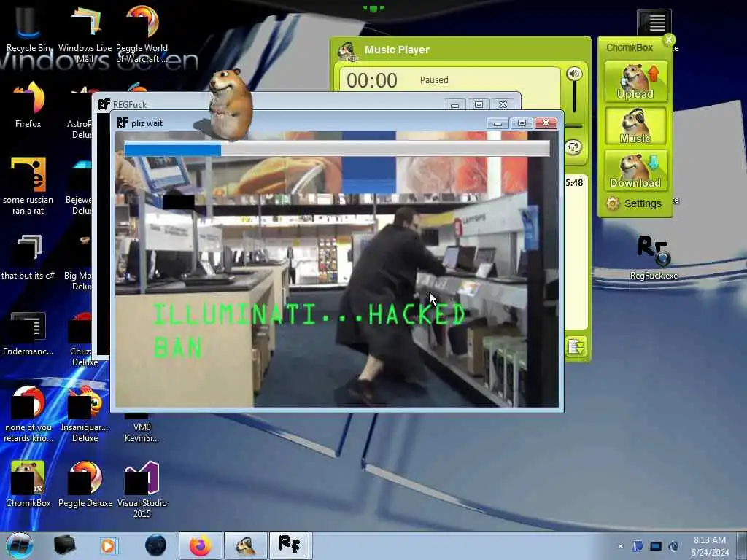Click the Music Player list download icon
The height and width of the screenshot is (560, 747).
click(576, 346)
